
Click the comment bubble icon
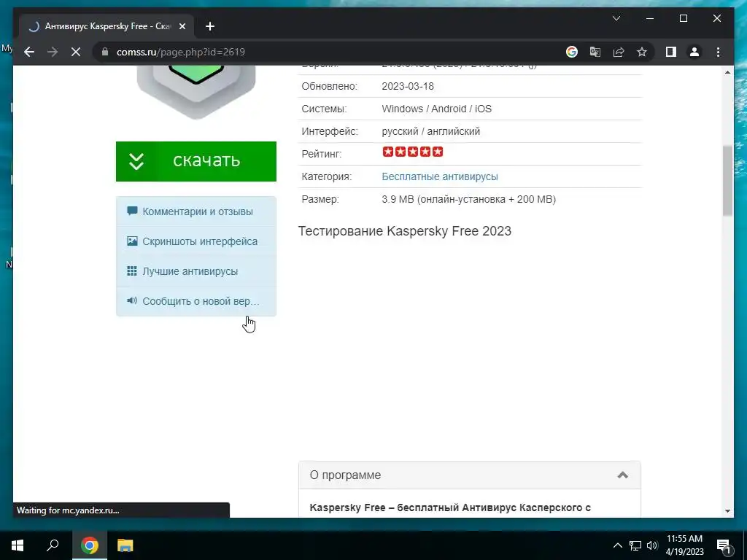(132, 211)
